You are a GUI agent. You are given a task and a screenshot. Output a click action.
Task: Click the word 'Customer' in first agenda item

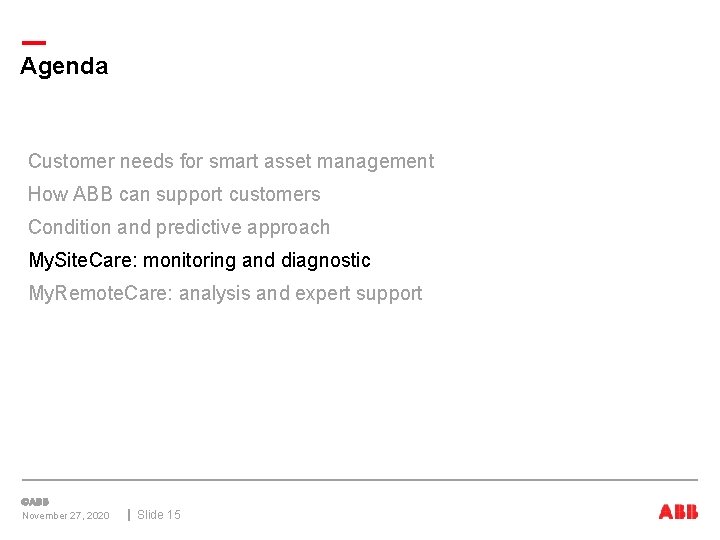coord(71,161)
